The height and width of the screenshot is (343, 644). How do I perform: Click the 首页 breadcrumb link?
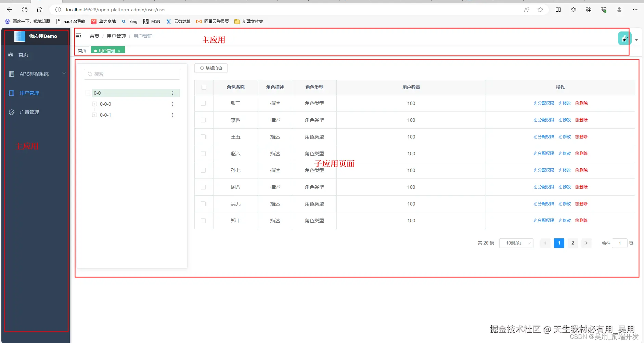tap(94, 36)
